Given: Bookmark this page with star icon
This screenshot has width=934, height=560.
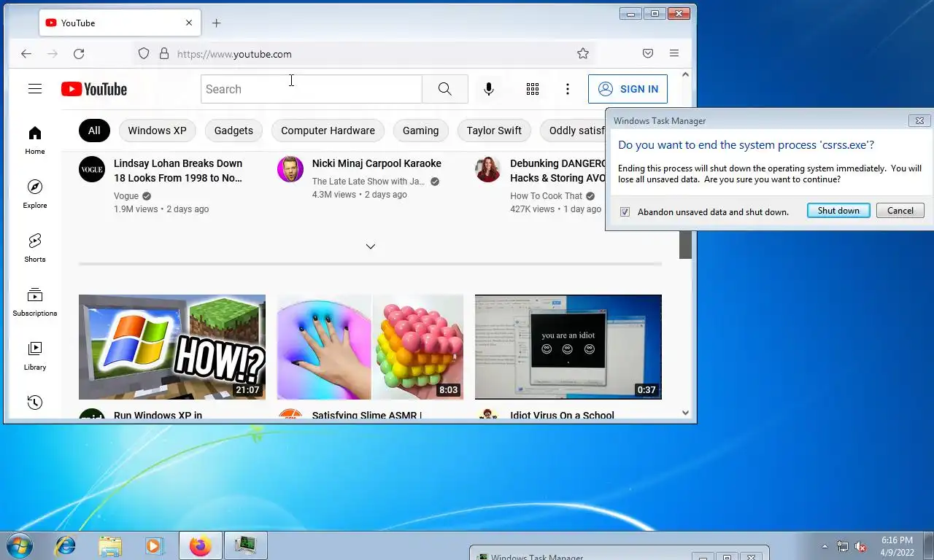Looking at the screenshot, I should point(583,54).
